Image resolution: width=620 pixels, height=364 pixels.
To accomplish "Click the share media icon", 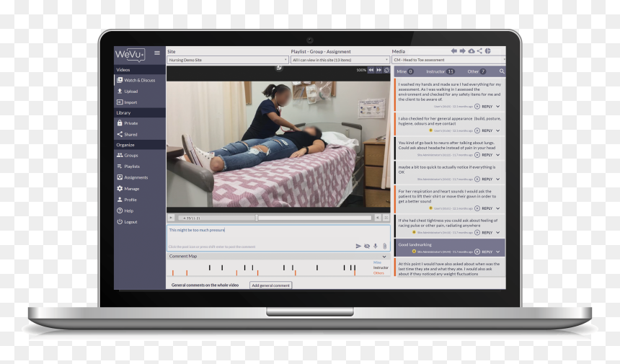I will [479, 51].
